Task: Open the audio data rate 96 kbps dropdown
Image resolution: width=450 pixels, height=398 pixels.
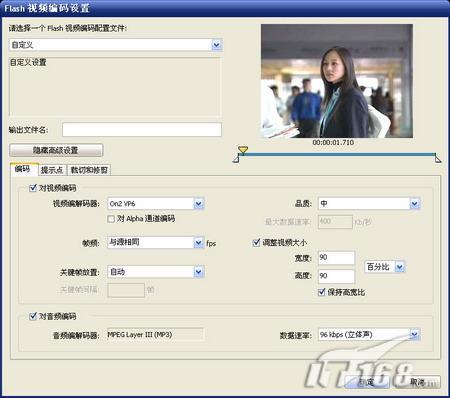Action: coord(369,335)
